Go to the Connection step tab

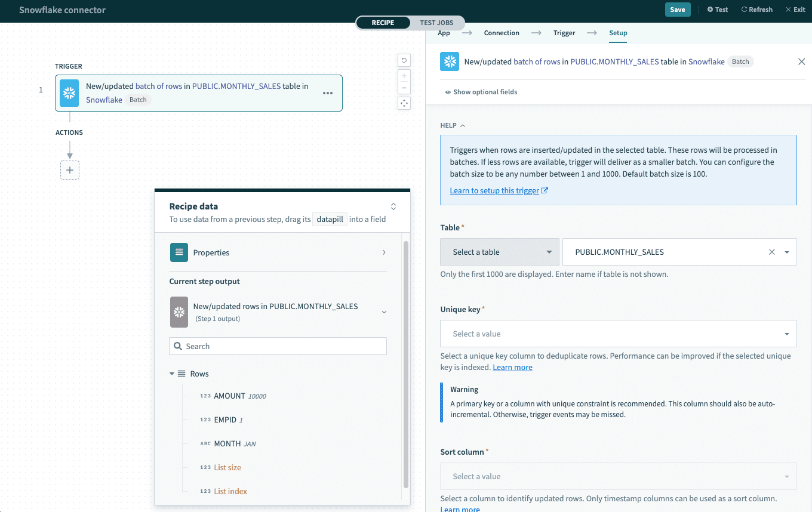(x=501, y=33)
